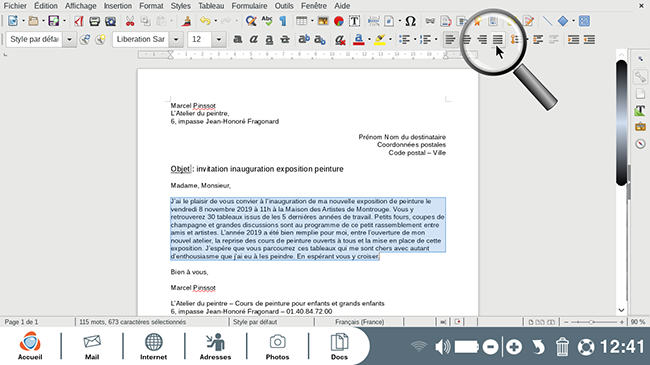The width and height of the screenshot is (650, 365).
Task: Launch Internet from the bottom bar
Action: coord(153,346)
